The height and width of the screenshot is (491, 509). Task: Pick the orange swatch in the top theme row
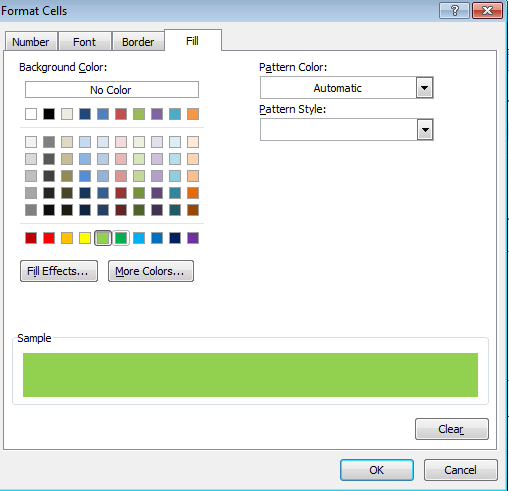[193, 114]
